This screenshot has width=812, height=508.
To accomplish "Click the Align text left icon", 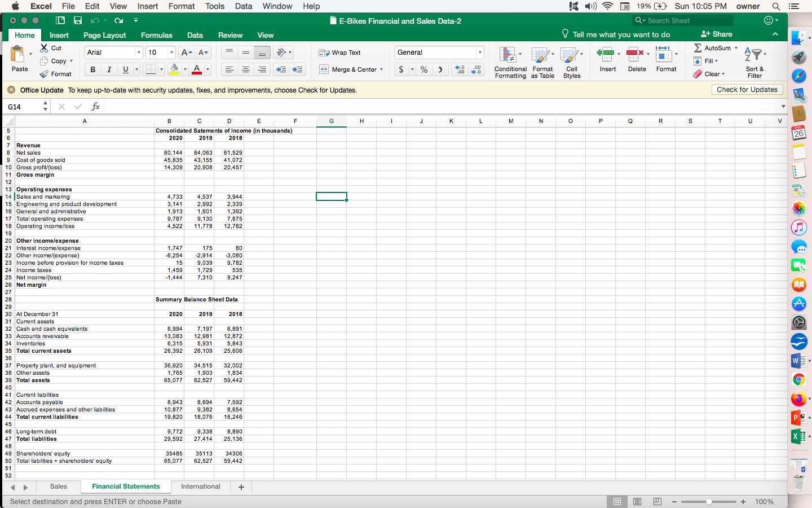I will click(x=229, y=69).
